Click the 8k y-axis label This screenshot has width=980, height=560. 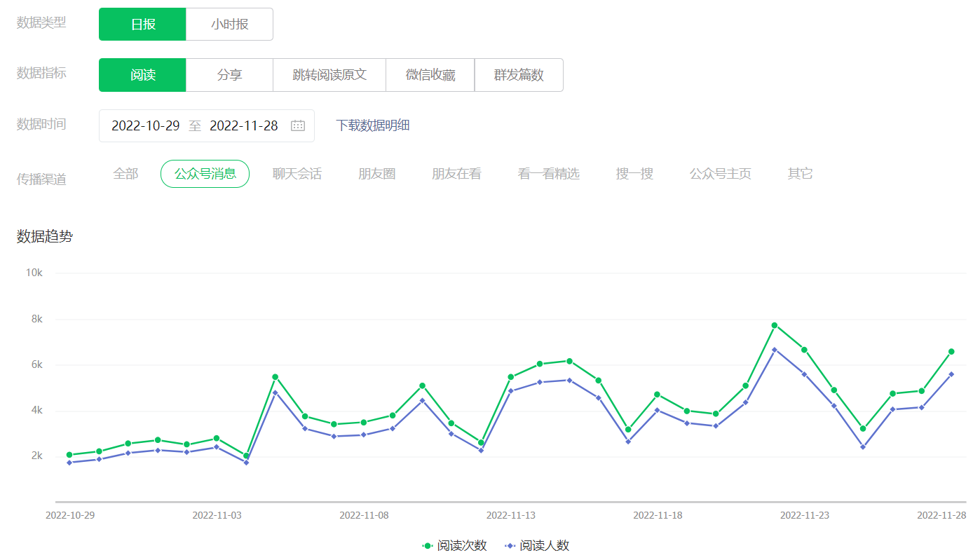point(37,319)
